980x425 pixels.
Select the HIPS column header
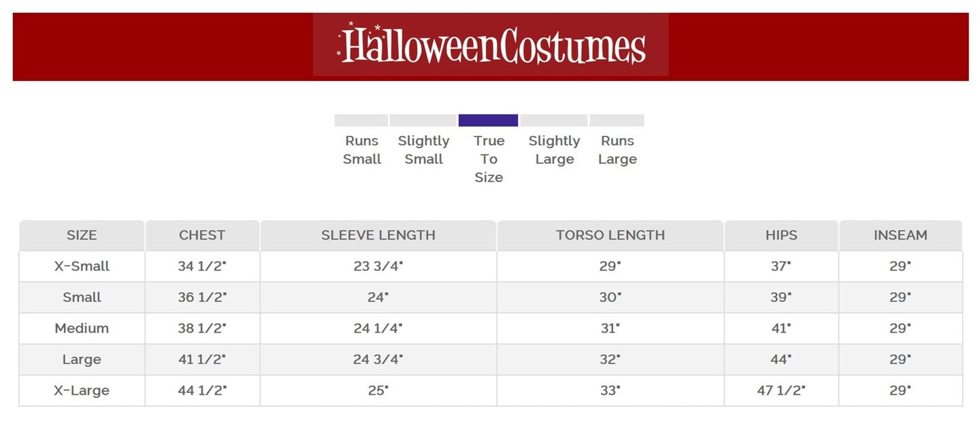(781, 235)
